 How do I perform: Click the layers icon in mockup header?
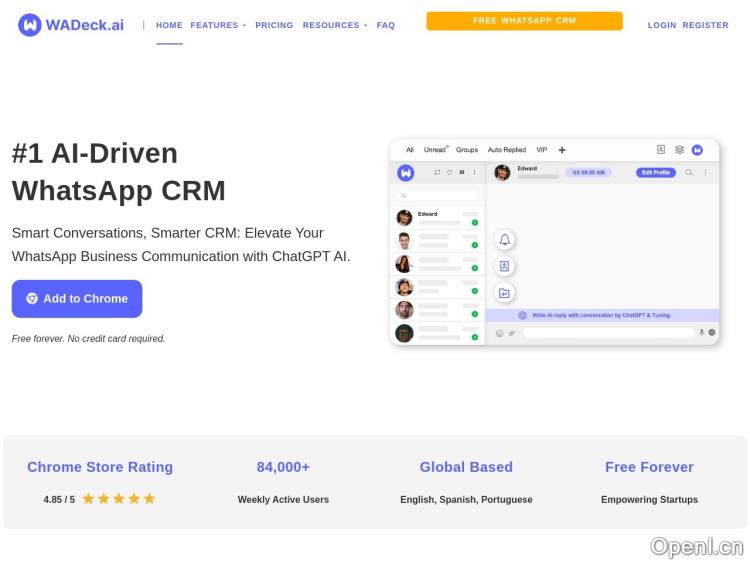(679, 150)
